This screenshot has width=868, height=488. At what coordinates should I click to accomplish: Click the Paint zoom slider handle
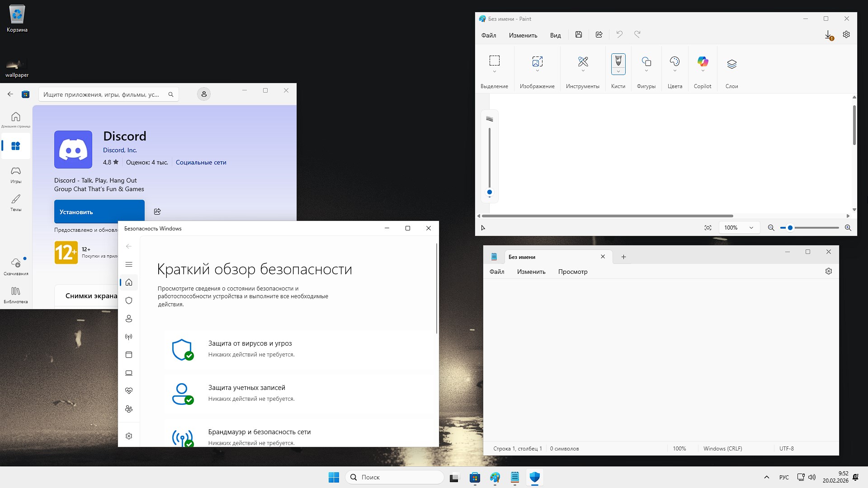(x=790, y=228)
